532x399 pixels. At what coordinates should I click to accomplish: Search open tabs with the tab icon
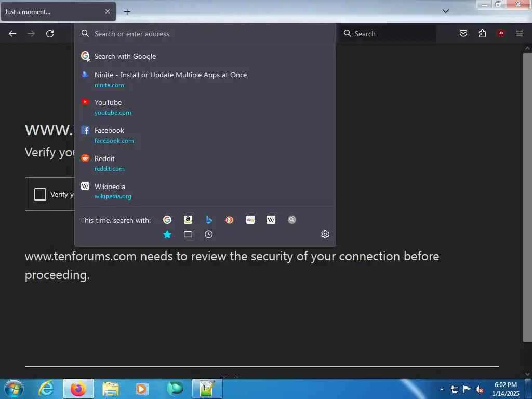coord(188,234)
